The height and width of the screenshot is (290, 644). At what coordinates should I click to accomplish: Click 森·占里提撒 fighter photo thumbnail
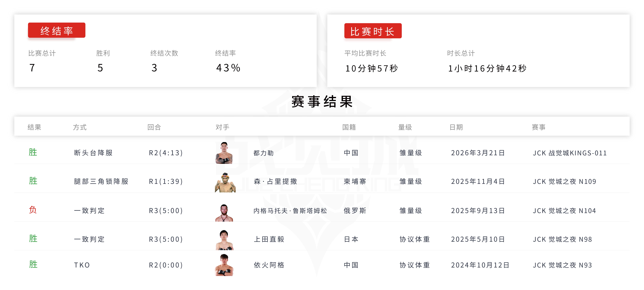225,182
